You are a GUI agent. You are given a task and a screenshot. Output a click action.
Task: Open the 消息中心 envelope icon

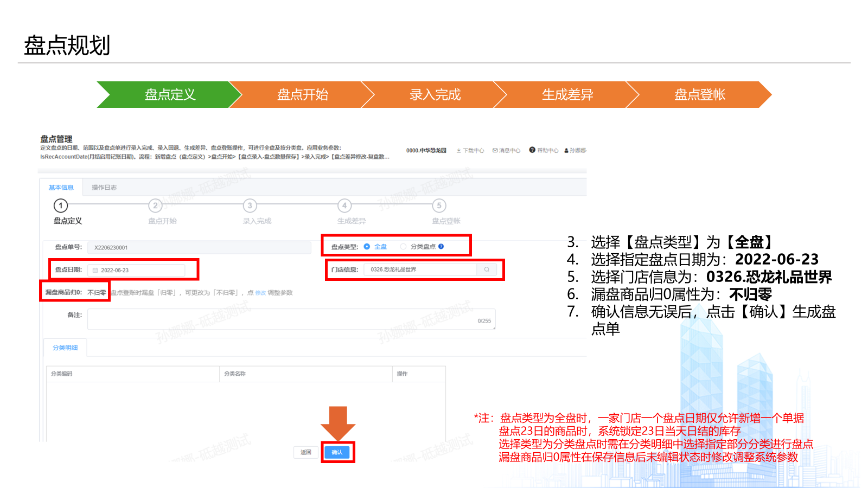pyautogui.click(x=495, y=151)
